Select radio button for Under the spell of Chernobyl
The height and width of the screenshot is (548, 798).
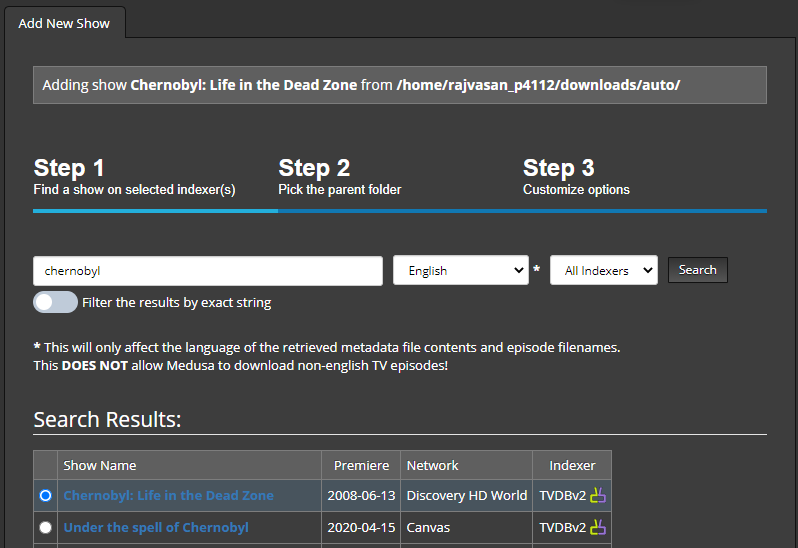click(45, 527)
